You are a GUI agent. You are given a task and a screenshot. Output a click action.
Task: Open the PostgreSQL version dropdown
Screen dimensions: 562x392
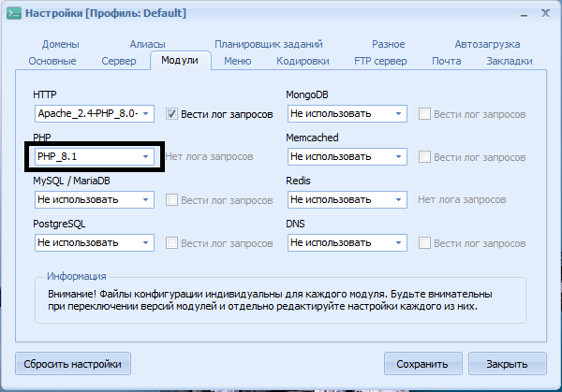(x=145, y=243)
